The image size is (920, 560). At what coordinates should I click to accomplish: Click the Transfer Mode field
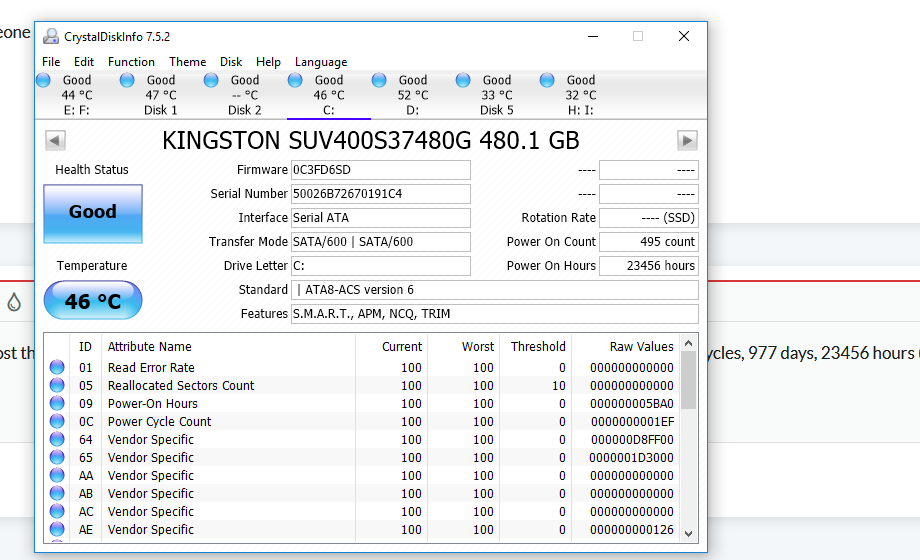(381, 242)
